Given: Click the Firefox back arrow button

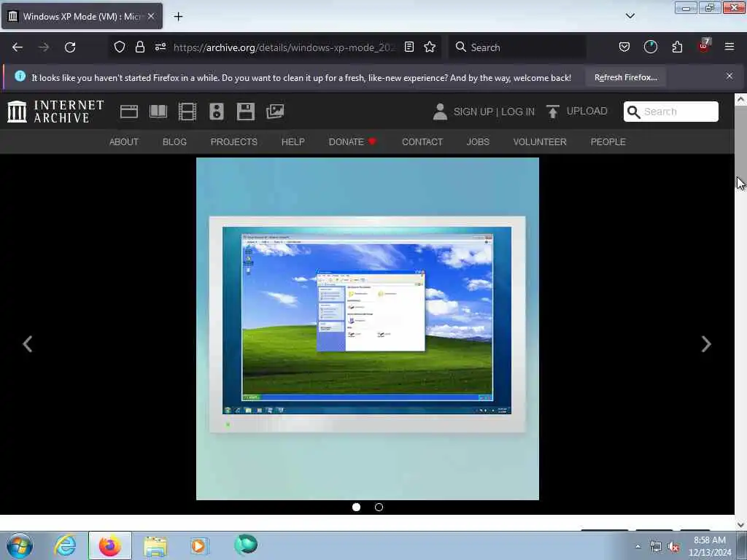Looking at the screenshot, I should coord(18,47).
